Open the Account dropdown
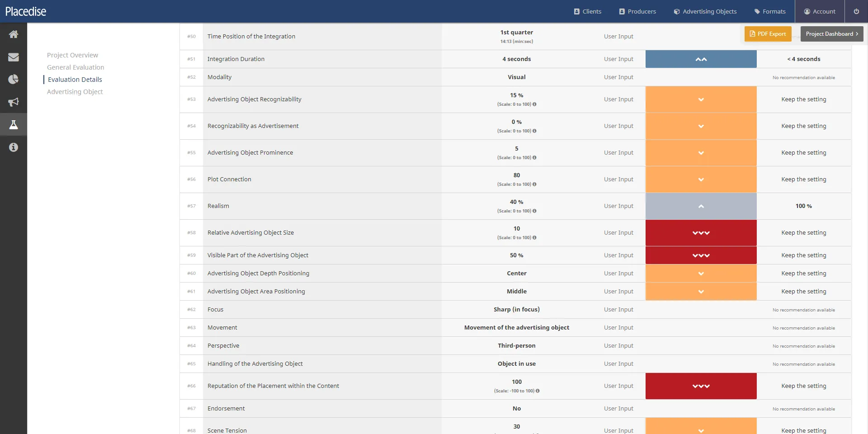This screenshot has width=868, height=434. point(820,11)
